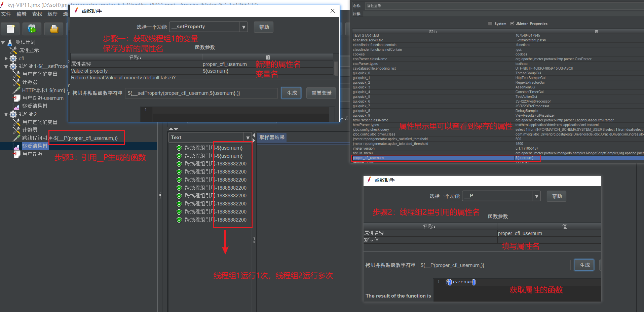This screenshot has width=644, height=312.
Task: Open the 编辑 menu
Action: click(22, 14)
